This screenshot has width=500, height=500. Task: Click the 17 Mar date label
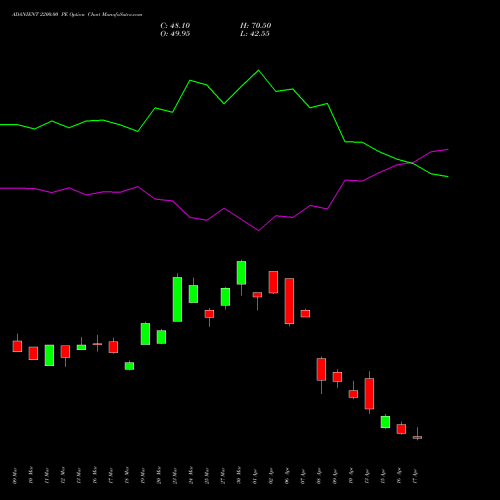111,476
